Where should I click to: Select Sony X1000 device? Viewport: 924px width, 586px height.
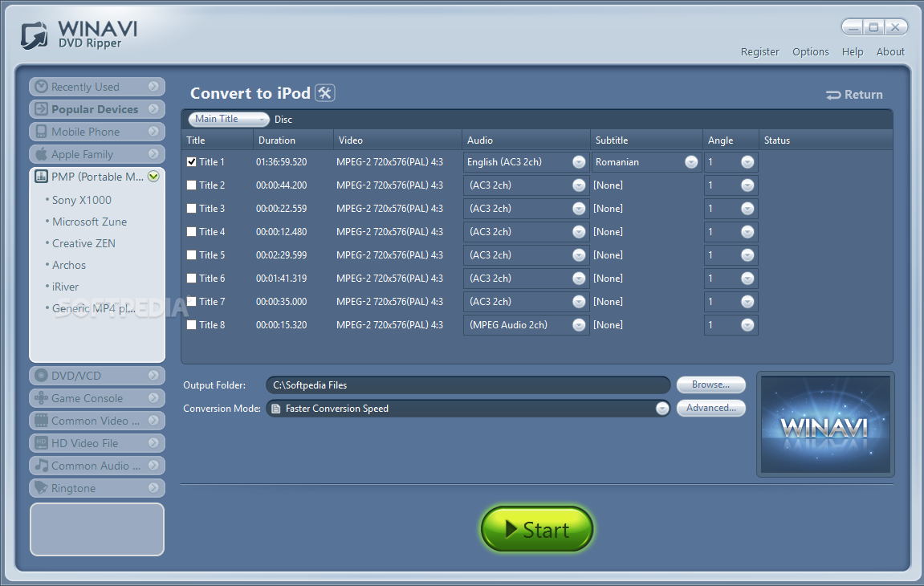pyautogui.click(x=81, y=200)
